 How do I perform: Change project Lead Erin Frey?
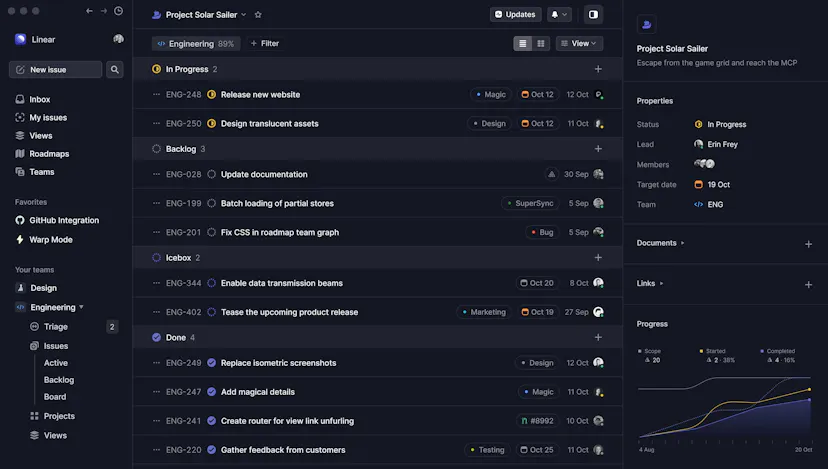point(716,144)
